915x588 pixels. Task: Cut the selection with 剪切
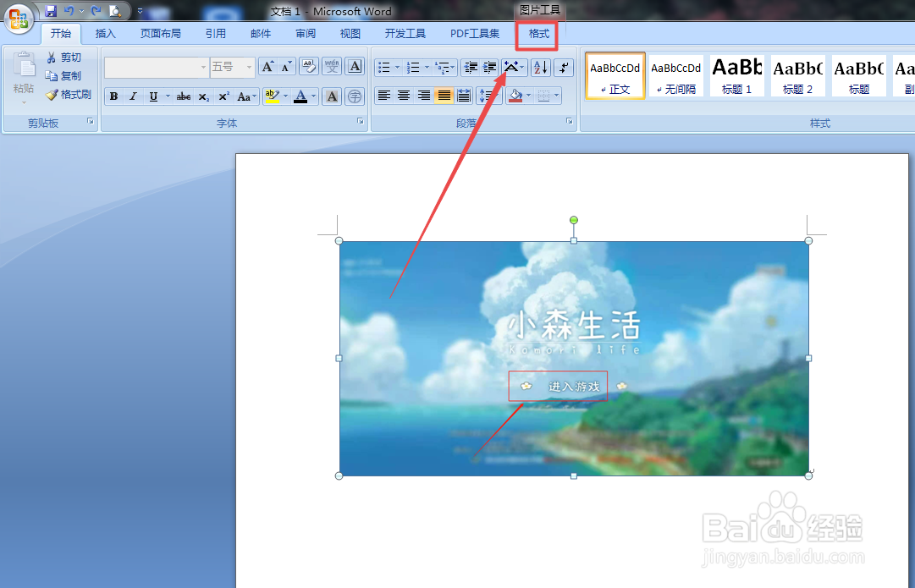(63, 58)
